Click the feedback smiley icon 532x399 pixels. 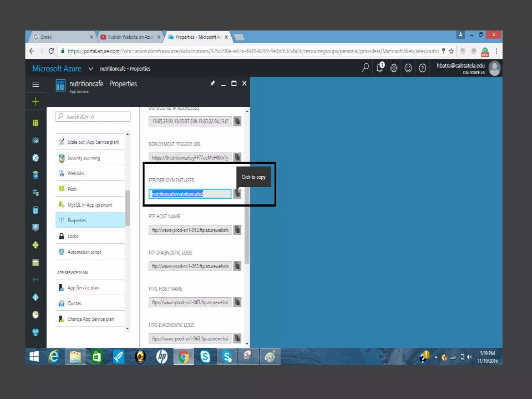[408, 68]
